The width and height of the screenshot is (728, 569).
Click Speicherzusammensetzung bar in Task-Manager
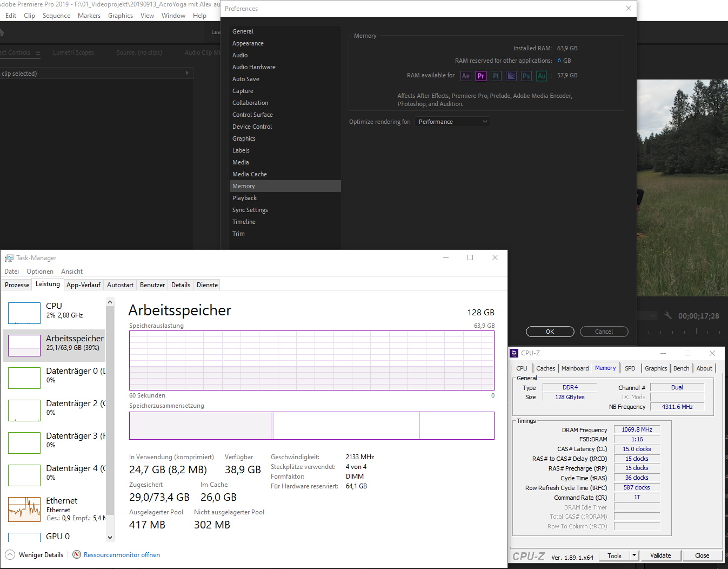pos(312,426)
